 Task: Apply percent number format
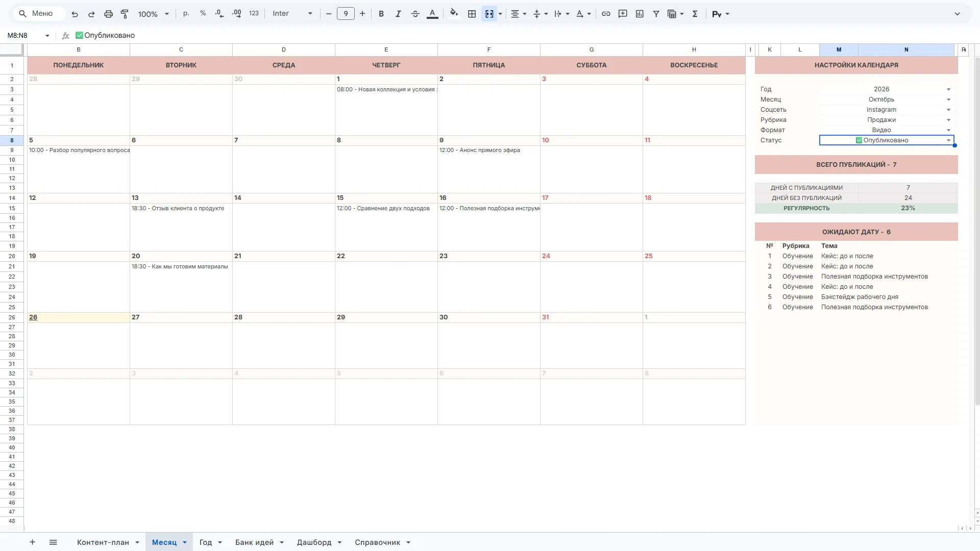pyautogui.click(x=203, y=14)
